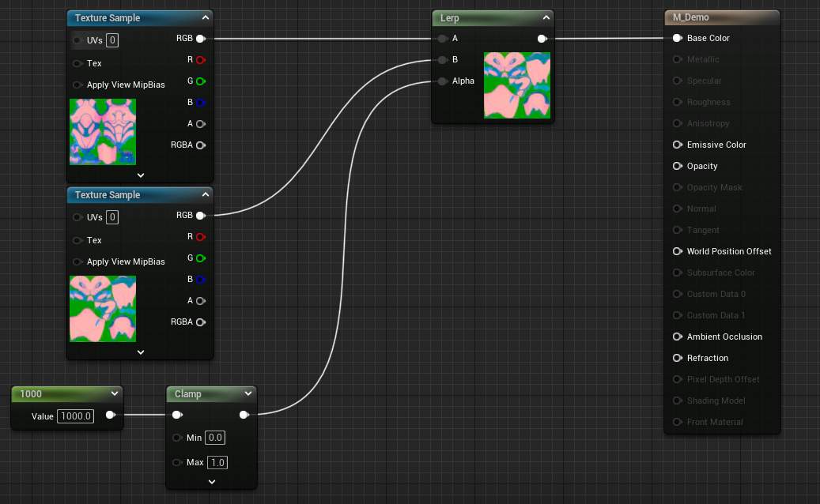Click the blue B output pin on top Texture Sample
The width and height of the screenshot is (820, 504).
pos(200,102)
